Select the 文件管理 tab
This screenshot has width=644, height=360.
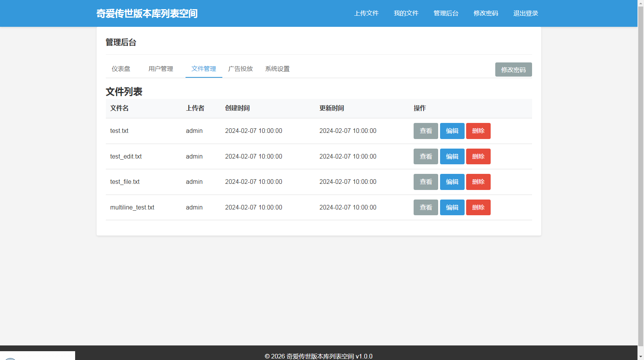(x=204, y=69)
